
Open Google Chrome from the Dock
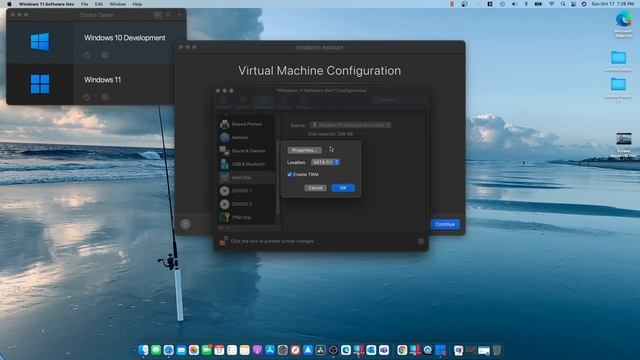click(x=402, y=350)
